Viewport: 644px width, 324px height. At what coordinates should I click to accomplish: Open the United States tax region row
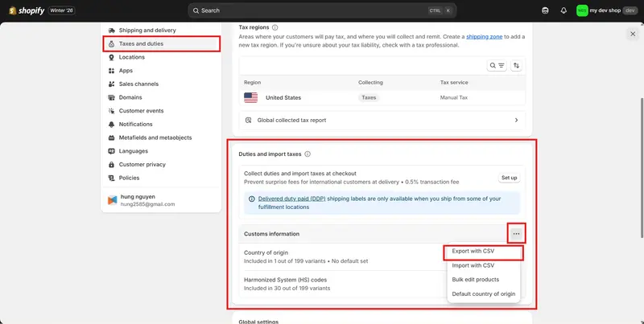382,97
